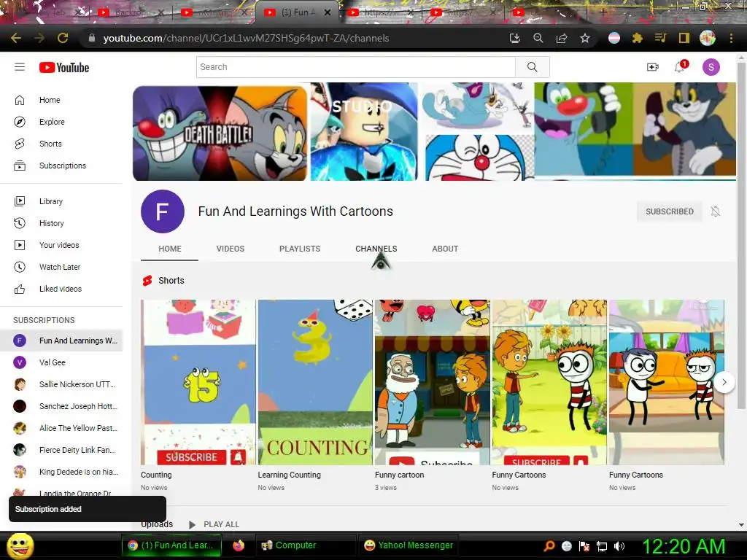This screenshot has width=747, height=560.
Task: Open the browser three-dot menu
Action: pos(731,38)
